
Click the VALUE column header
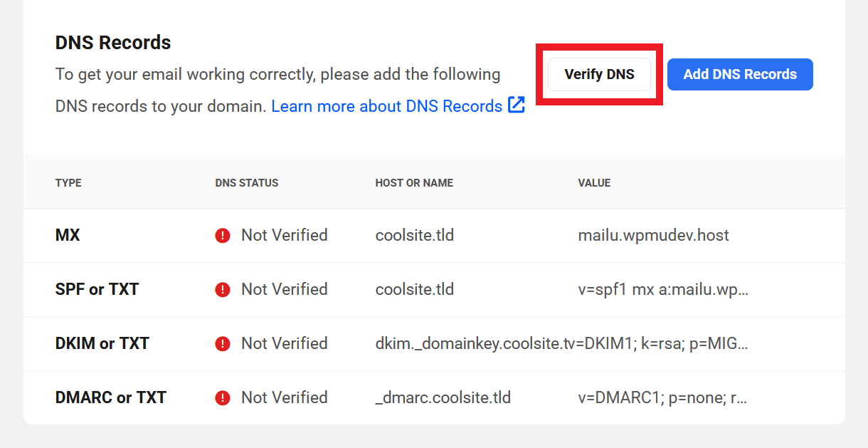(x=594, y=183)
